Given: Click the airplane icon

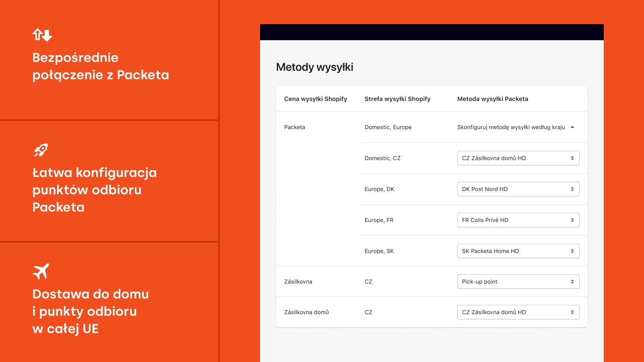Looking at the screenshot, I should pyautogui.click(x=41, y=271).
